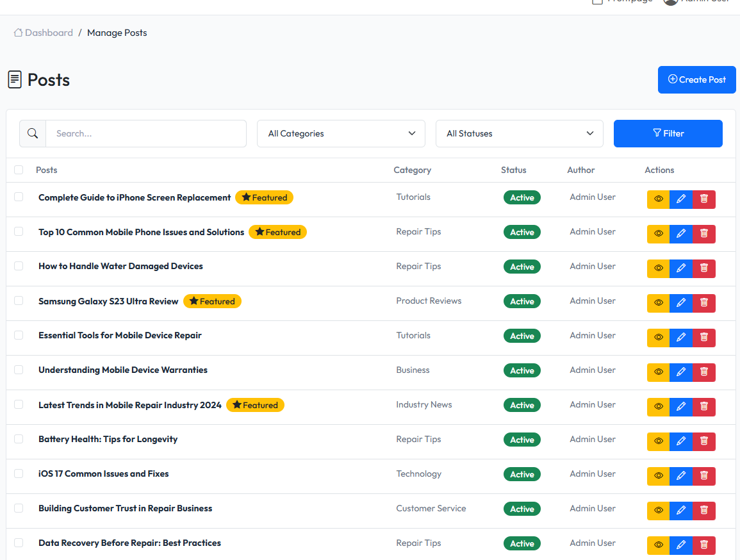740x560 pixels.
Task: Open the All Categories dropdown
Action: pyautogui.click(x=341, y=133)
